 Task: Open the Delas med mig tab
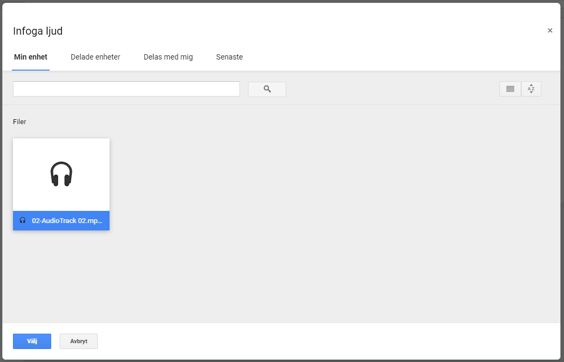168,57
